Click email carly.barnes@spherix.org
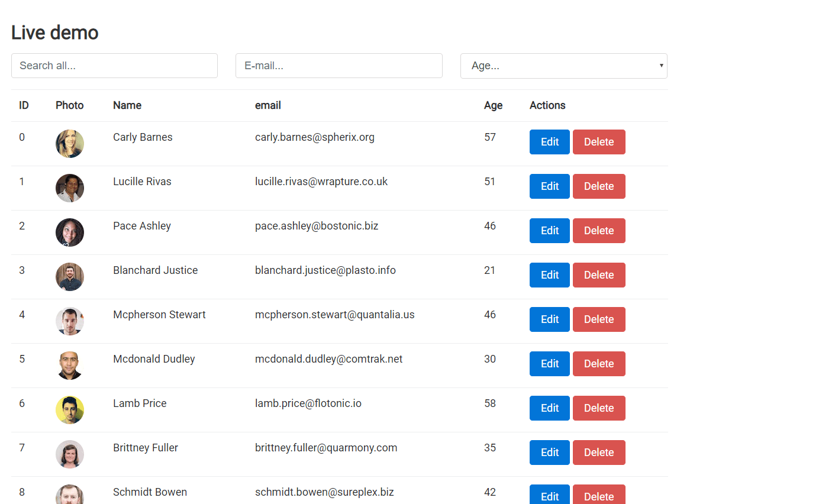This screenshot has height=504, width=835. click(x=315, y=137)
